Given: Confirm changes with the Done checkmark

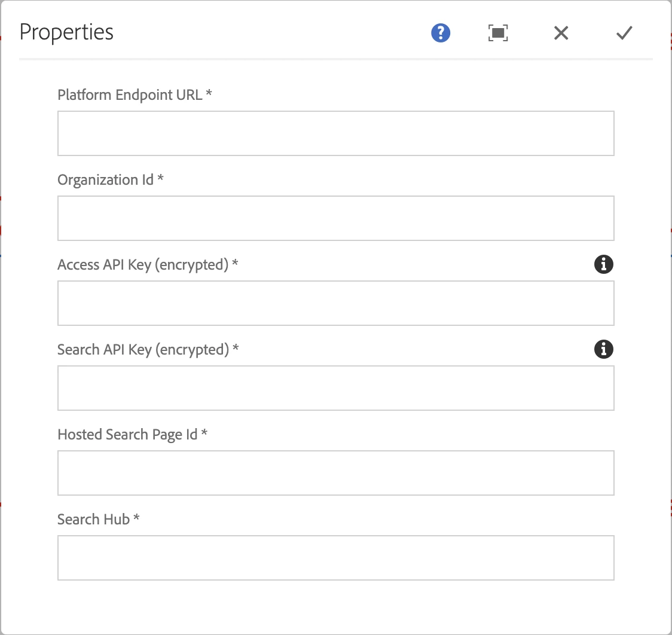Looking at the screenshot, I should coord(624,33).
